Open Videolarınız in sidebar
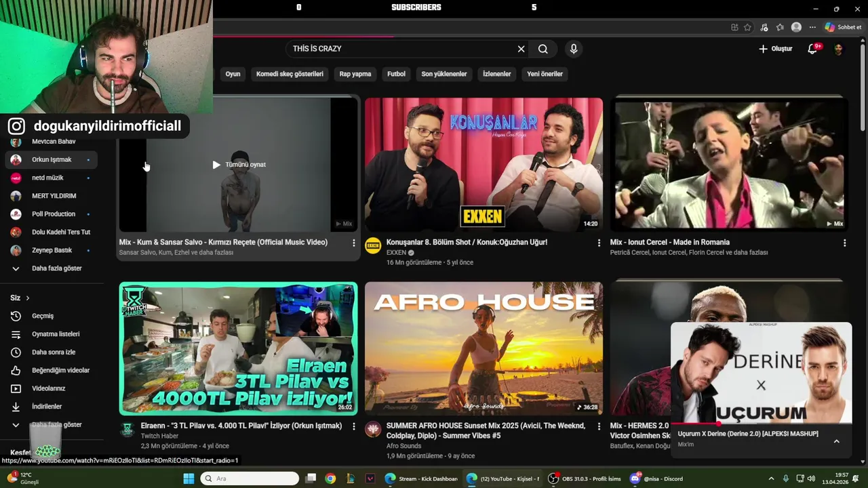This screenshot has height=488, width=868. 52,388
